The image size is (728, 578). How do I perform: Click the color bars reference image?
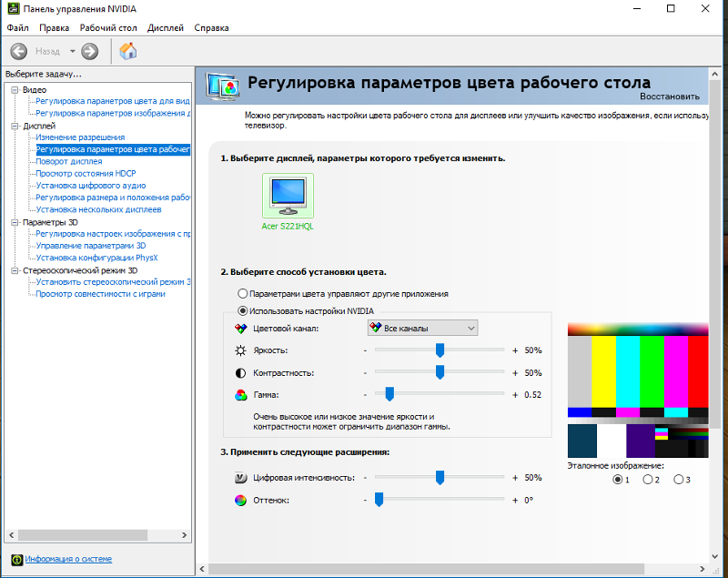(638, 390)
